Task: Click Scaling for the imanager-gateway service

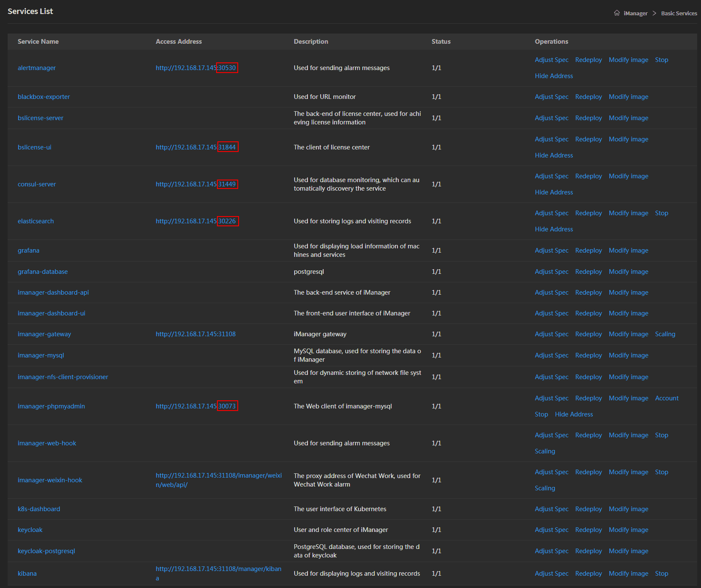Action: coord(664,334)
